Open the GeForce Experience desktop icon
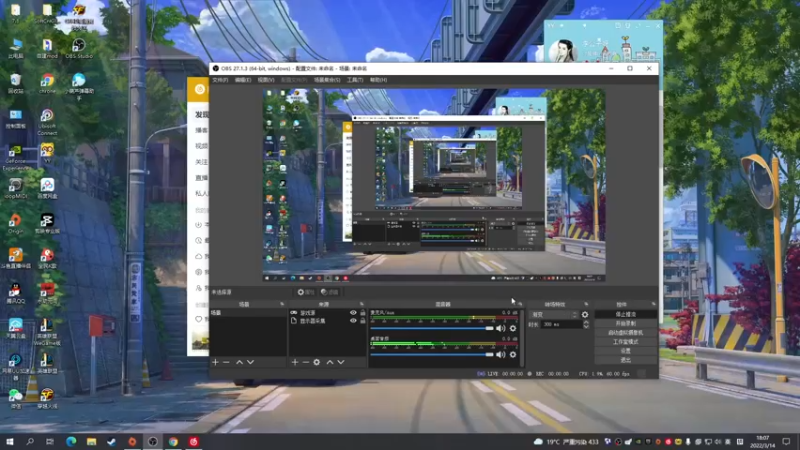Screen dimensions: 800x450 (x=15, y=157)
